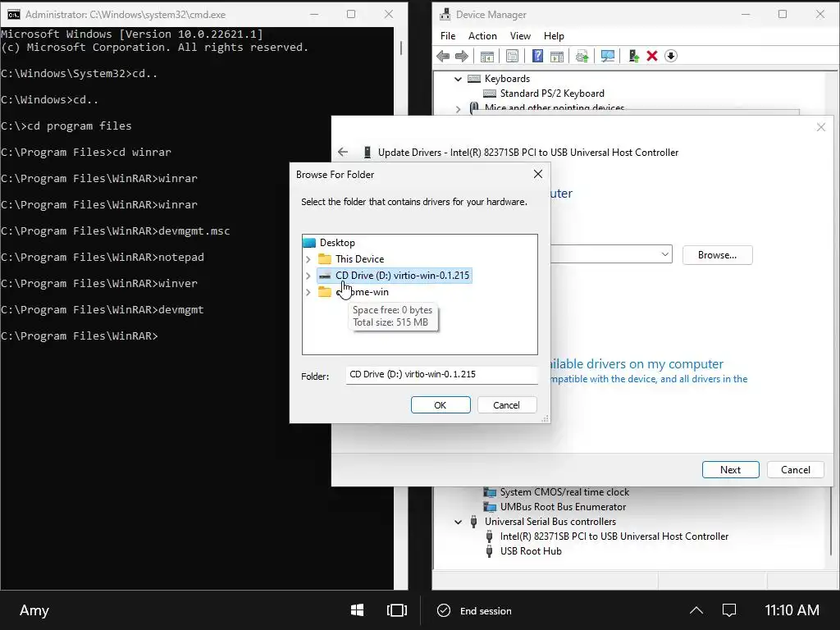Open the driver location combo box dropdown
Screen dimensions: 840x630
[x=664, y=254]
